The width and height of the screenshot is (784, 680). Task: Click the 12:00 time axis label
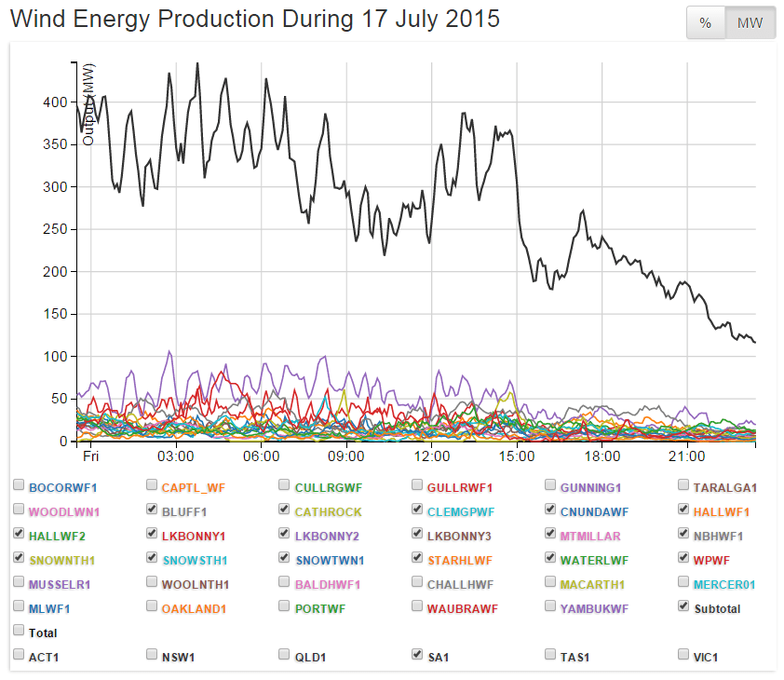[431, 457]
